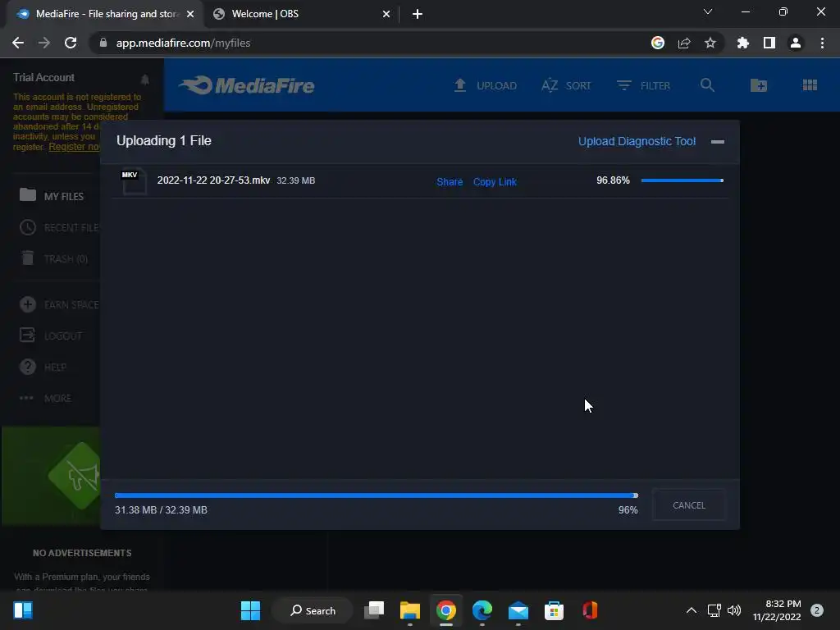
Task: Open Help in the sidebar
Action: click(43, 367)
